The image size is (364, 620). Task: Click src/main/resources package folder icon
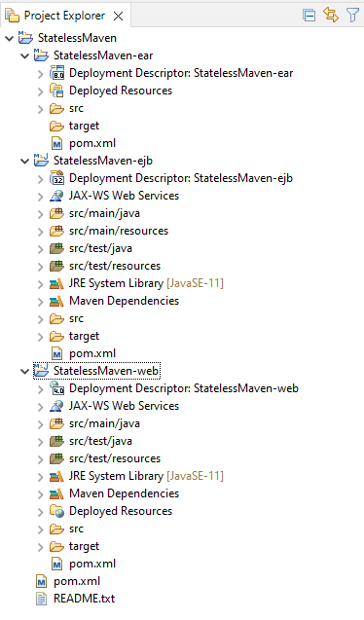tap(56, 231)
